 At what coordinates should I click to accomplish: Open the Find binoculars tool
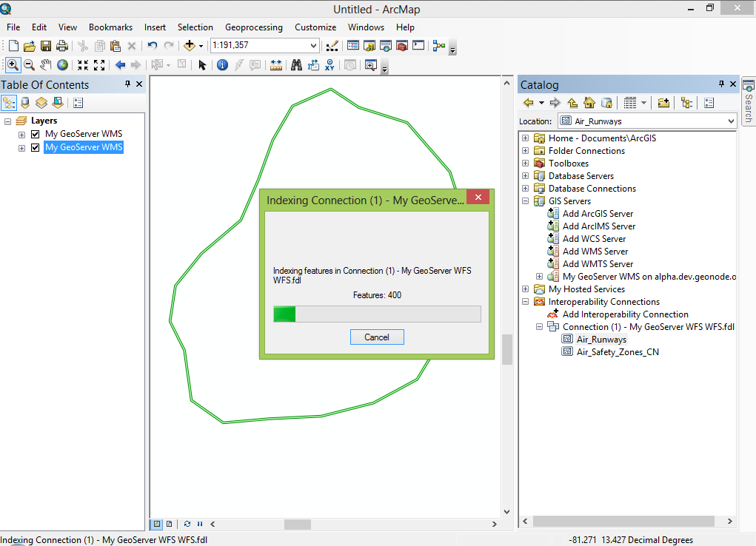point(296,65)
